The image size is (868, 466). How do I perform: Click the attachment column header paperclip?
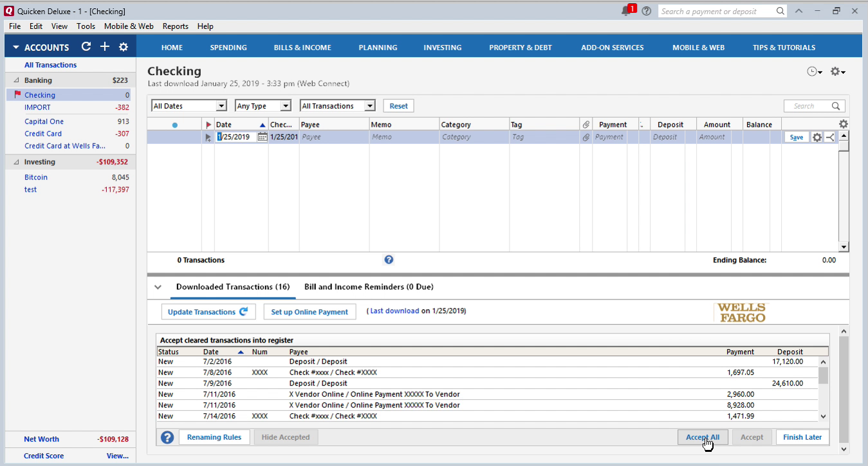tap(586, 125)
